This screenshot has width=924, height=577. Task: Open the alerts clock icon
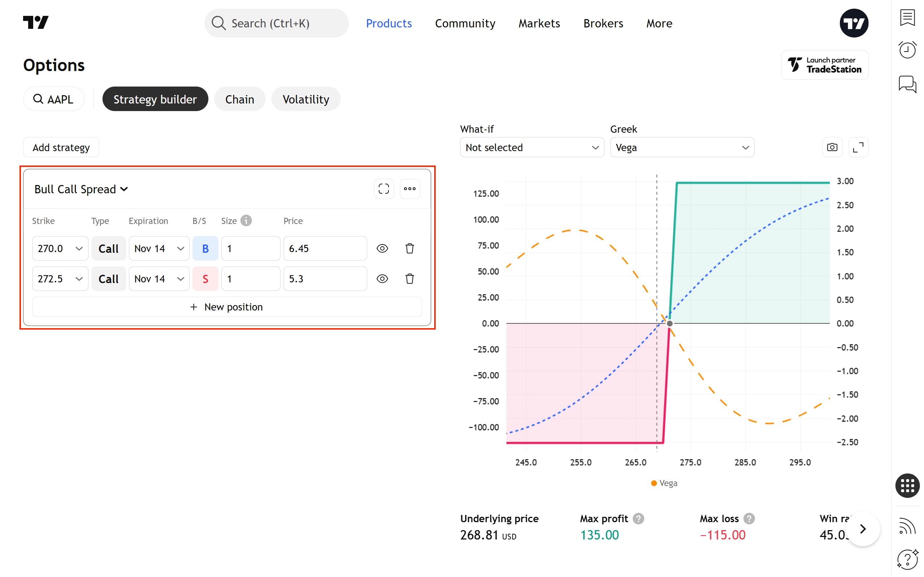[907, 50]
